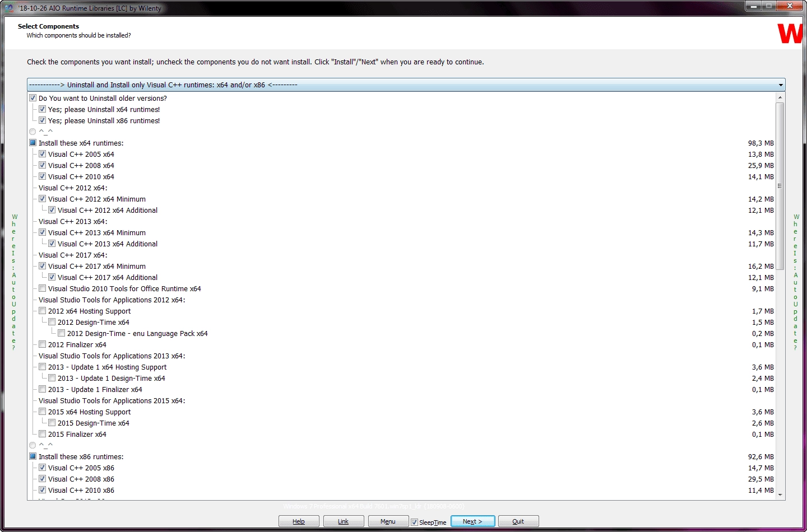Click the red W logo icon
Screen dimensions: 807x532
791,34
